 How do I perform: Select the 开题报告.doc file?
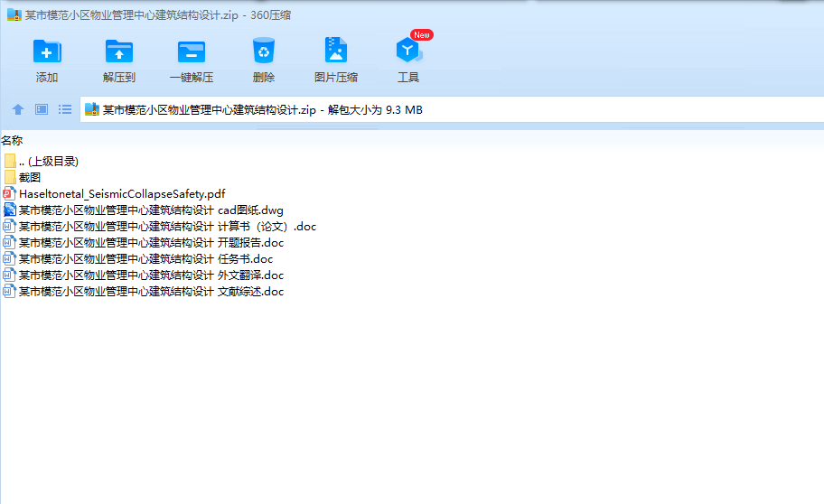click(x=143, y=243)
